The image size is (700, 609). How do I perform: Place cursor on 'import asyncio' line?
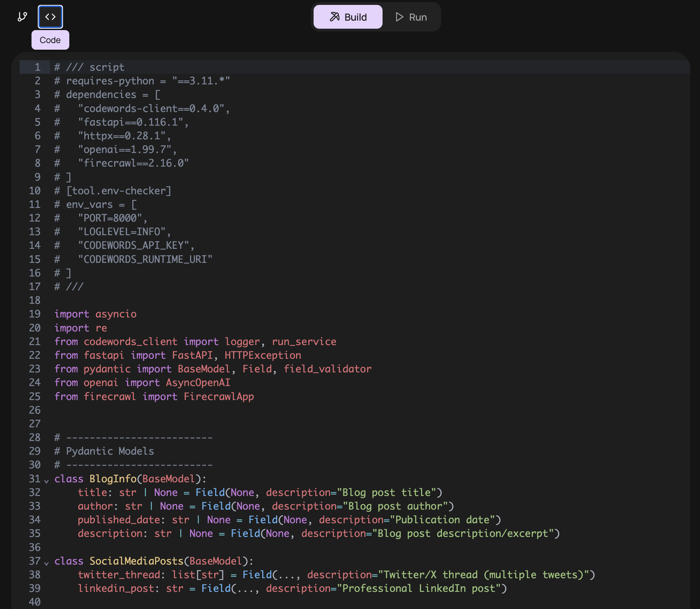(x=95, y=314)
